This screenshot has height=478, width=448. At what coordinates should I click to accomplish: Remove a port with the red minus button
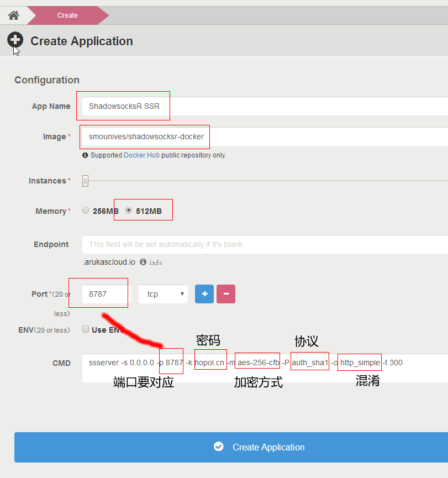click(x=226, y=294)
